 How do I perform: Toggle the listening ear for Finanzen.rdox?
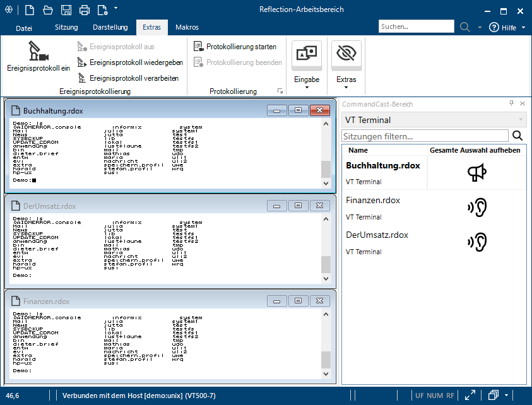click(476, 207)
